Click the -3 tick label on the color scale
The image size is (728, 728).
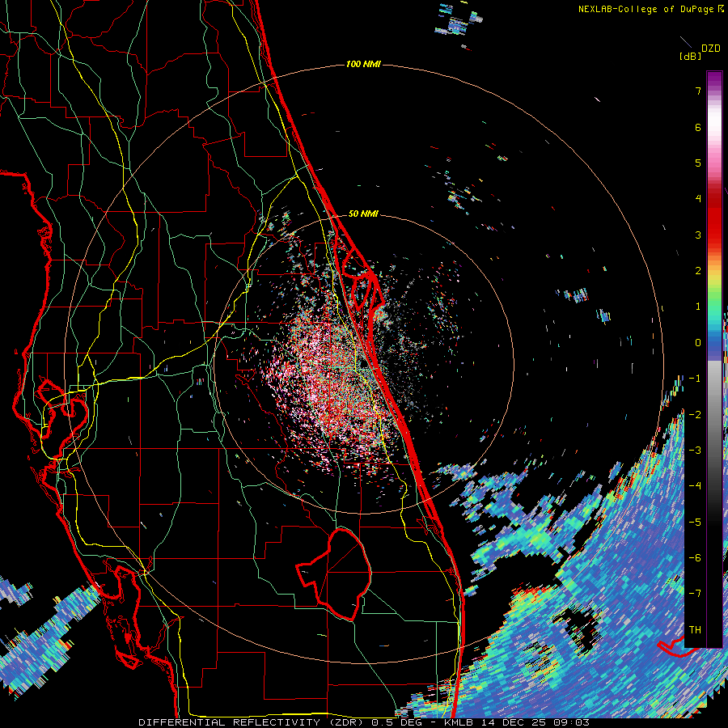tap(695, 451)
